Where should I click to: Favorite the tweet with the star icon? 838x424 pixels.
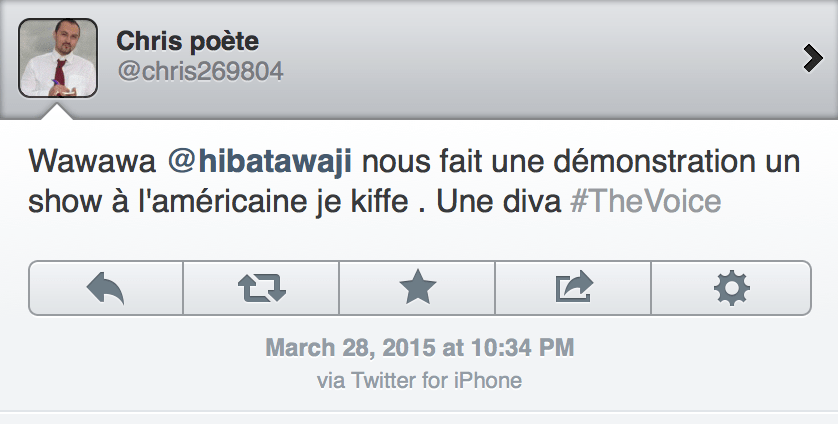coord(418,288)
